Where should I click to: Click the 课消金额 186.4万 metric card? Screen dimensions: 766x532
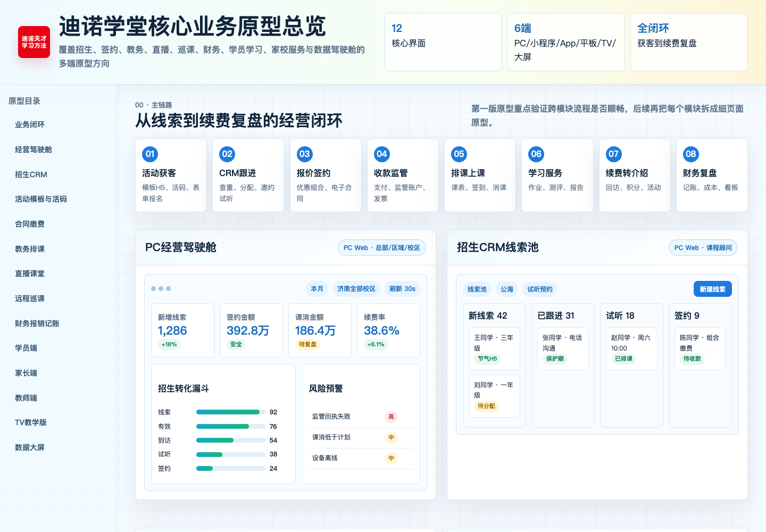[x=320, y=330]
